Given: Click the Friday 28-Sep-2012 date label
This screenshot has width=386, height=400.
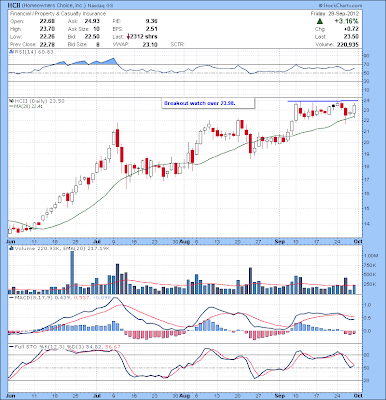Looking at the screenshot, I should coord(335,14).
